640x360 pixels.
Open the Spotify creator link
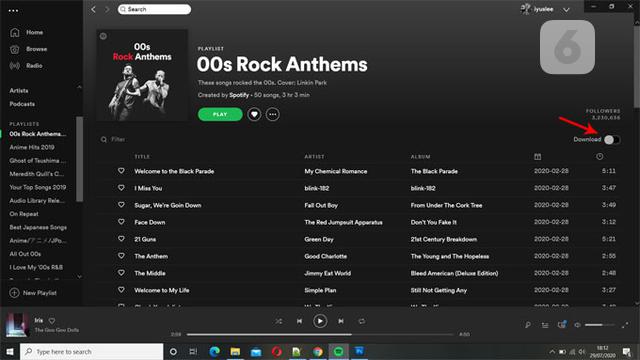pos(239,95)
